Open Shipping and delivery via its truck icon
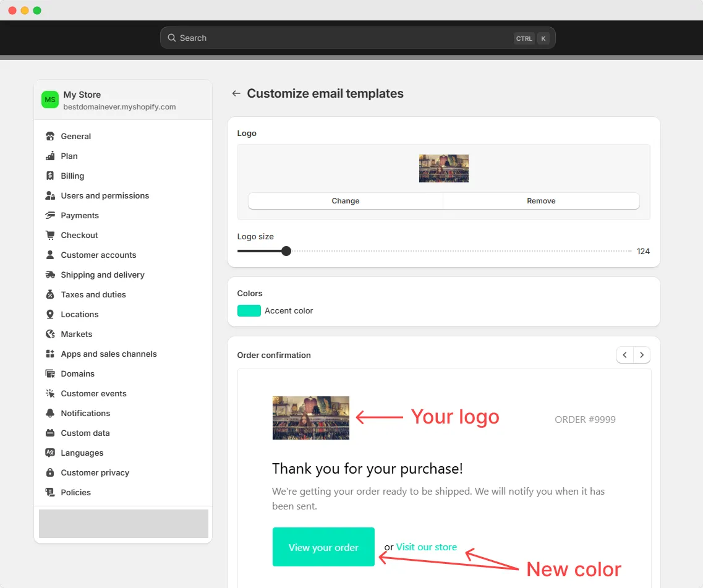This screenshot has width=703, height=588. [50, 275]
